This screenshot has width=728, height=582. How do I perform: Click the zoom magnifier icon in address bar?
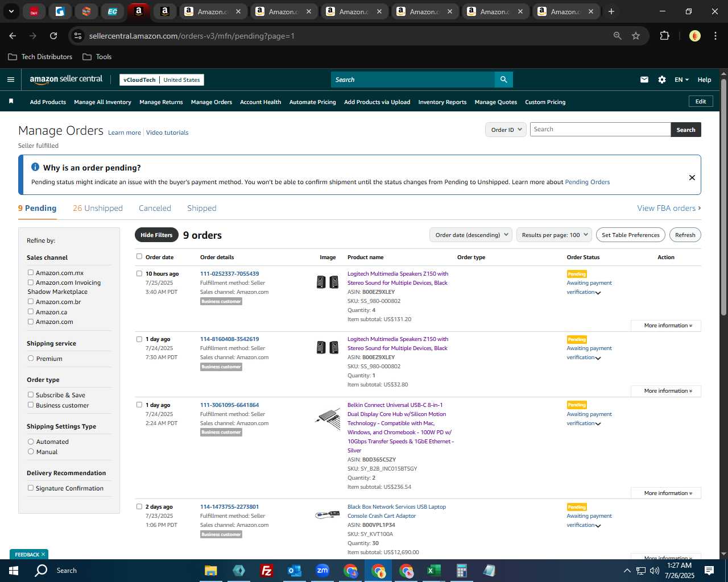[618, 36]
